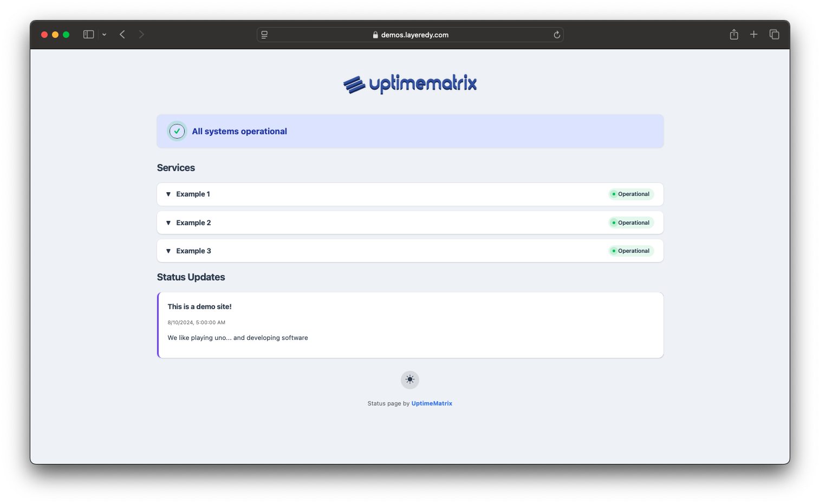Click the Example 1 Operational badge

[631, 194]
